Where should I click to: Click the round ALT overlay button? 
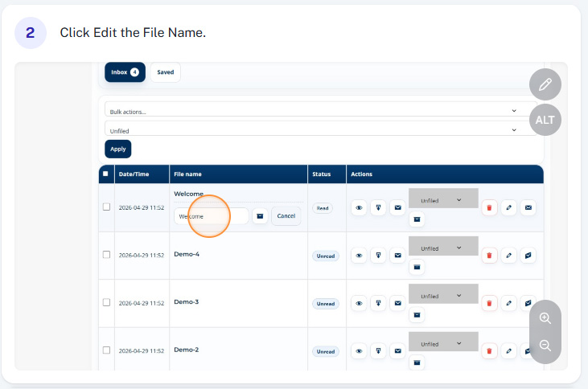click(x=545, y=120)
